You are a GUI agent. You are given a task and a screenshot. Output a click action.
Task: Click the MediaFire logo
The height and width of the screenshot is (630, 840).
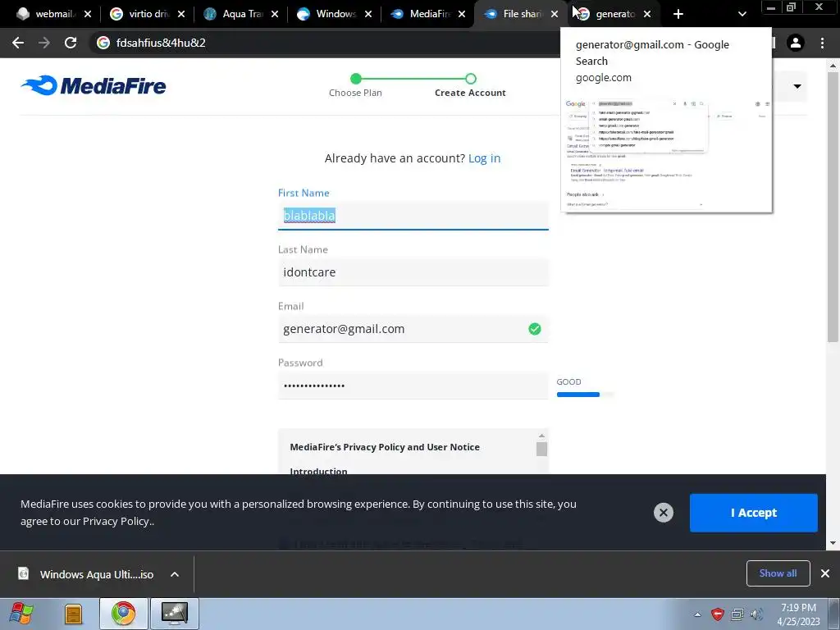[94, 85]
